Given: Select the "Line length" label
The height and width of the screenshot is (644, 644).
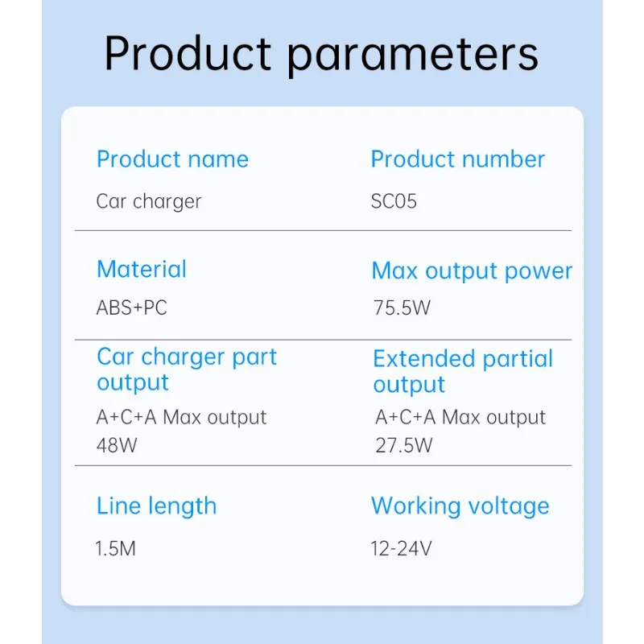Looking at the screenshot, I should (156, 506).
